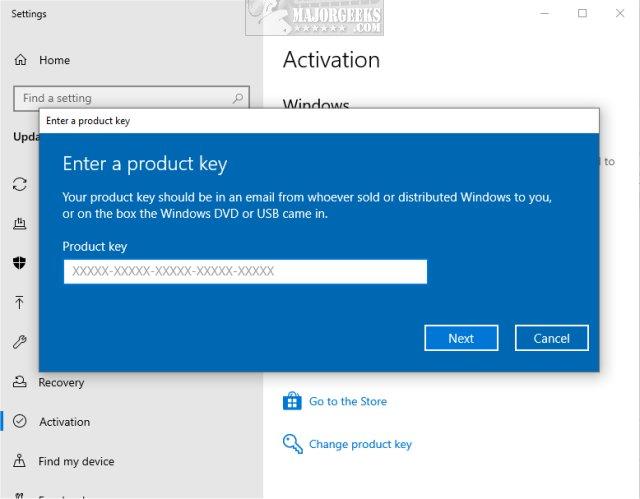Click the Change product key link
The width and height of the screenshot is (640, 499).
[x=360, y=444]
